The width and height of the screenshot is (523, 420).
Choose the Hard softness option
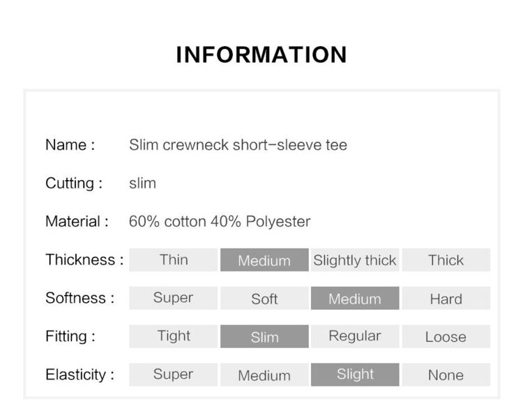pyautogui.click(x=446, y=298)
